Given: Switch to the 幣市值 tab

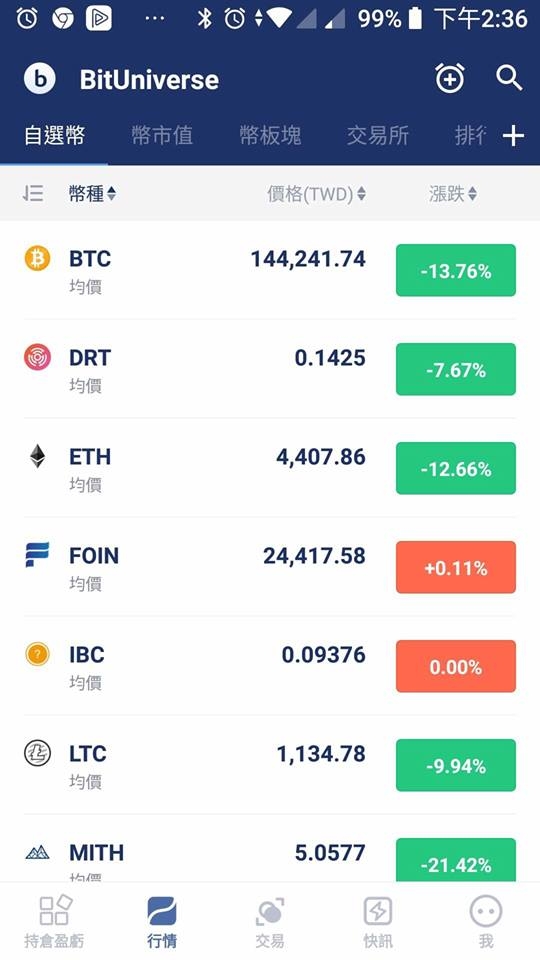Looking at the screenshot, I should (162, 135).
